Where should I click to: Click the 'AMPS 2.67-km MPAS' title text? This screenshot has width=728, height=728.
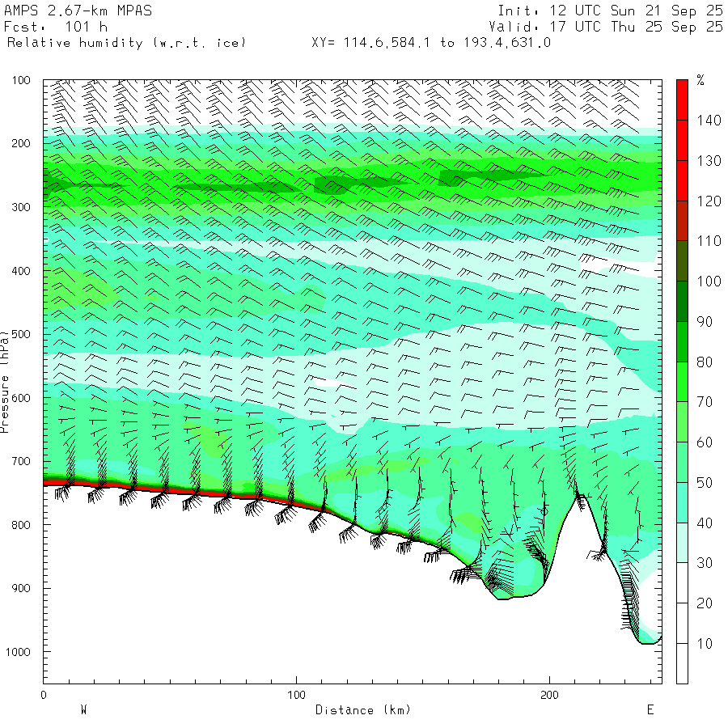coord(78,11)
